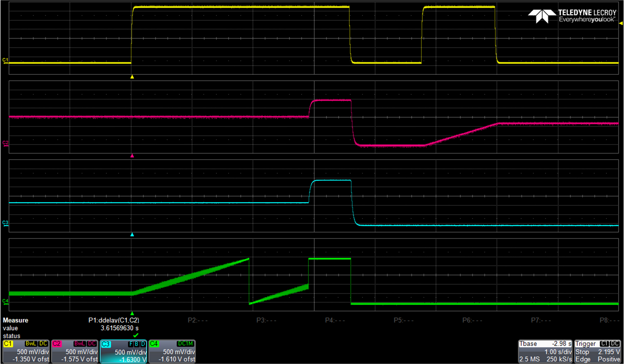Click the cyan C3 grid time marker
The image size is (624, 364).
point(132,234)
